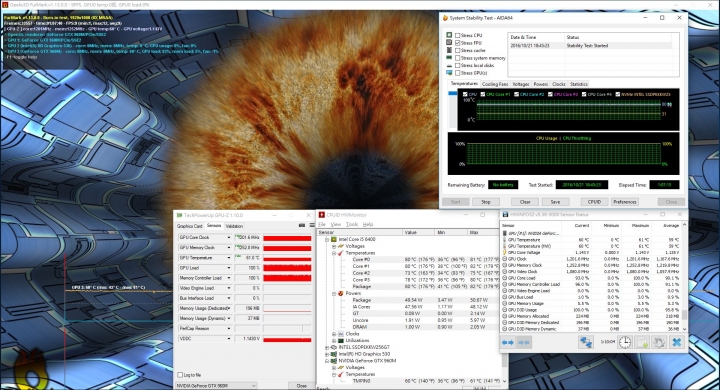Screen dimensions: 720x390
Task: Expand Clocks node in HWMonitor
Action: 334,334
